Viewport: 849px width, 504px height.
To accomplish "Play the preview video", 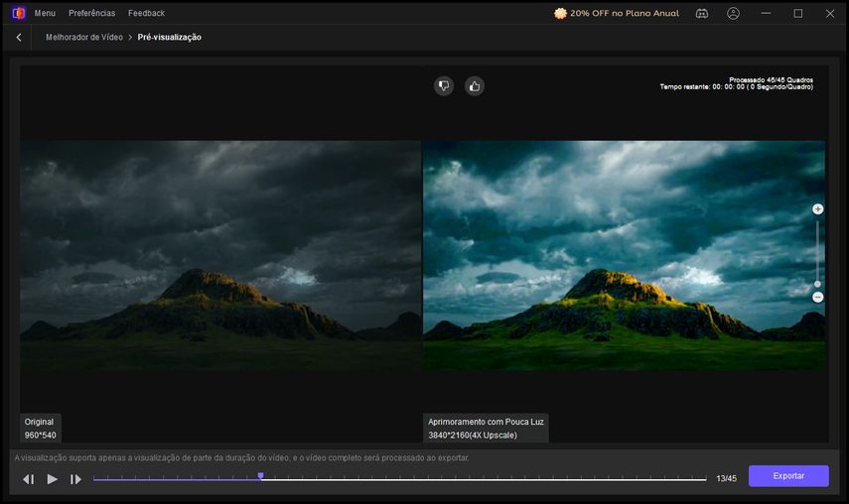I will click(52, 479).
